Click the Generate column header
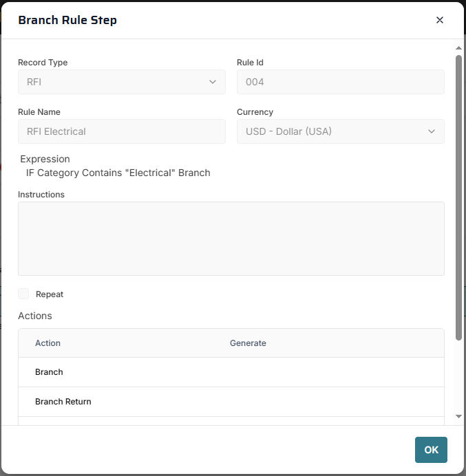The image size is (466, 476). click(248, 343)
